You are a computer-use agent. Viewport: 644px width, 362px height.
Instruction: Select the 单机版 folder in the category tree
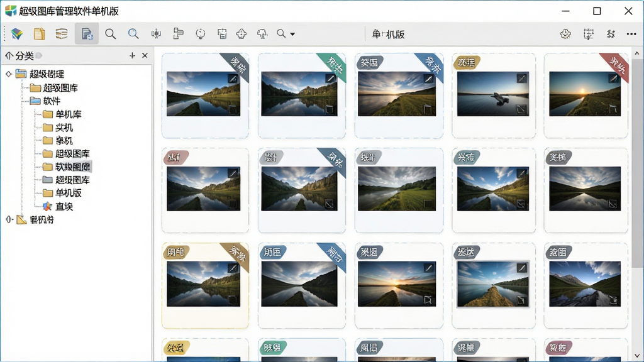click(x=62, y=193)
